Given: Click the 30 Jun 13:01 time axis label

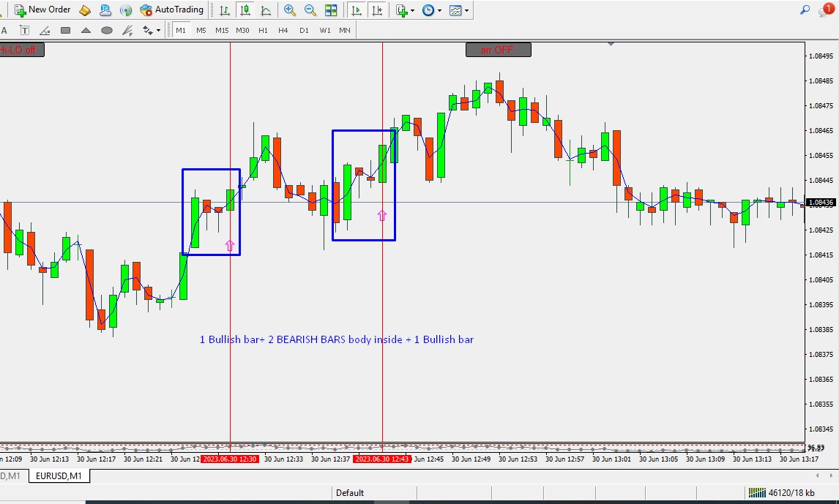Looking at the screenshot, I should 611,459.
